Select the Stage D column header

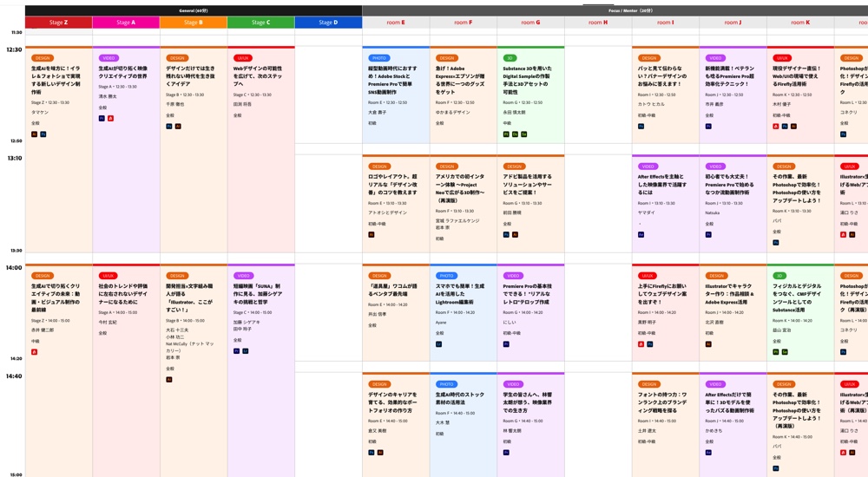[x=328, y=23]
